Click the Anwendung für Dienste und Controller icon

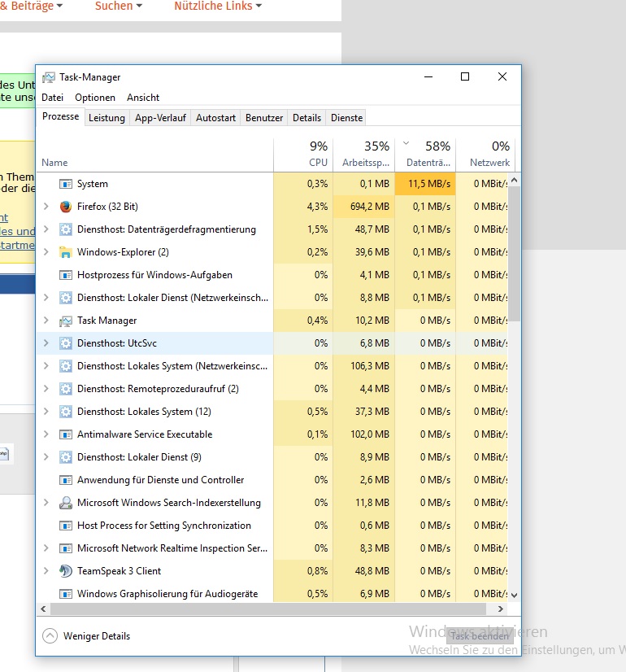[x=66, y=480]
